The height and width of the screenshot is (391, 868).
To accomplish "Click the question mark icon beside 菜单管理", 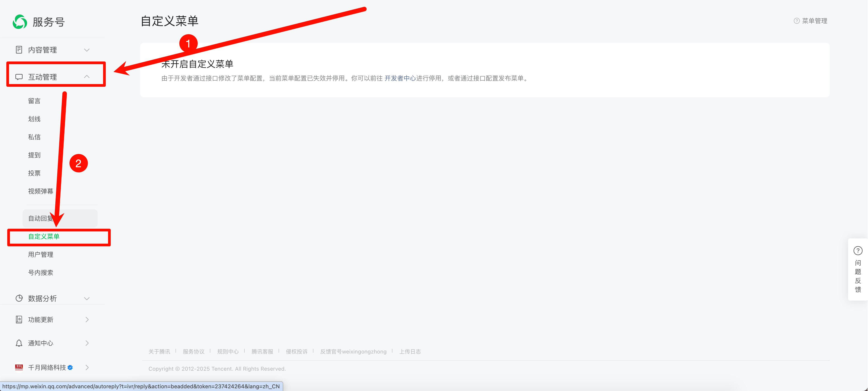I will [x=797, y=21].
